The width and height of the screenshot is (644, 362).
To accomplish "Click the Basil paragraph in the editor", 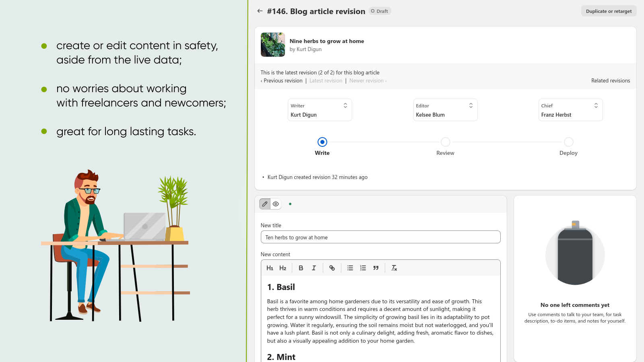I will pyautogui.click(x=380, y=321).
